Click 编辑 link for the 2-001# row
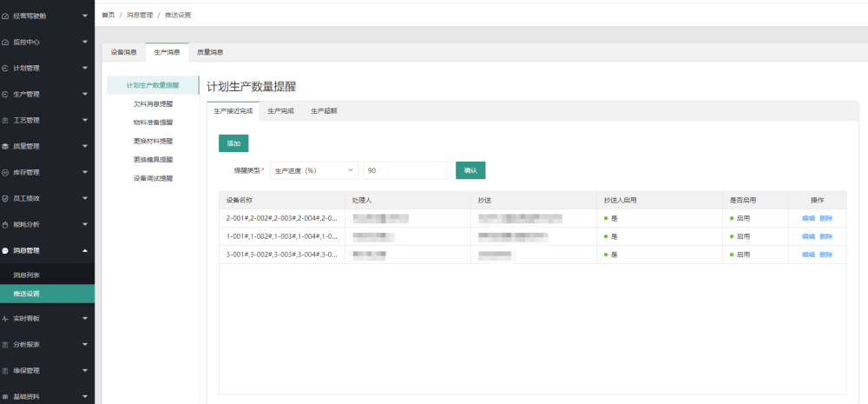This screenshot has width=868, height=404. point(808,218)
